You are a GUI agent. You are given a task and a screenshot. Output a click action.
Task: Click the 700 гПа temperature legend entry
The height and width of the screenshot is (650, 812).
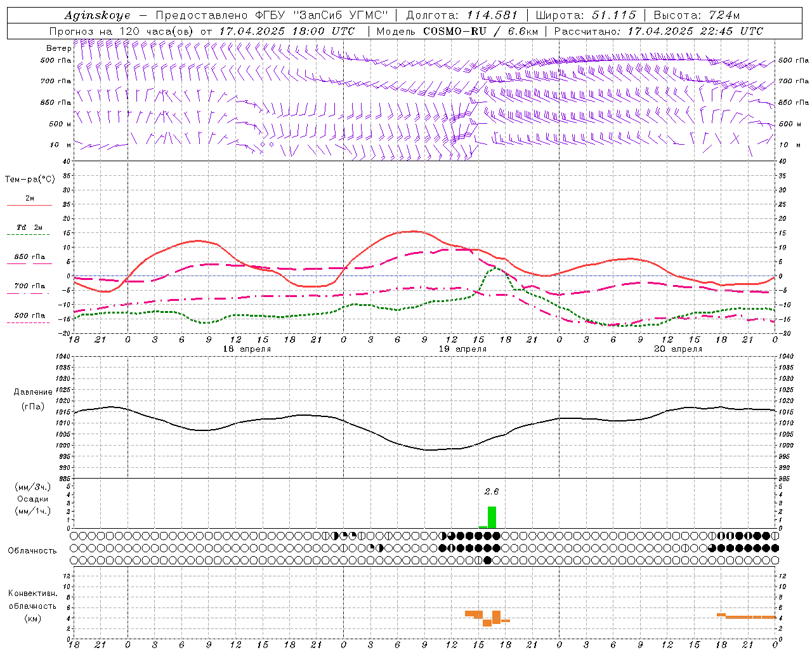coord(30,286)
